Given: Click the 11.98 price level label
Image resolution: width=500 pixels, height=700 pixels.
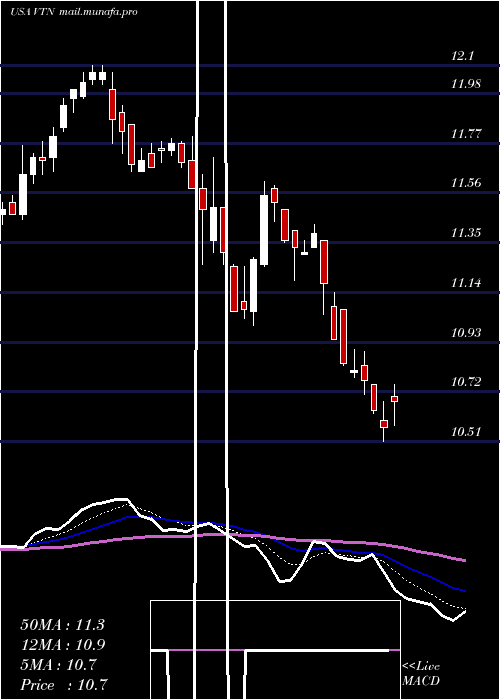Looking at the screenshot, I should coord(466,83).
